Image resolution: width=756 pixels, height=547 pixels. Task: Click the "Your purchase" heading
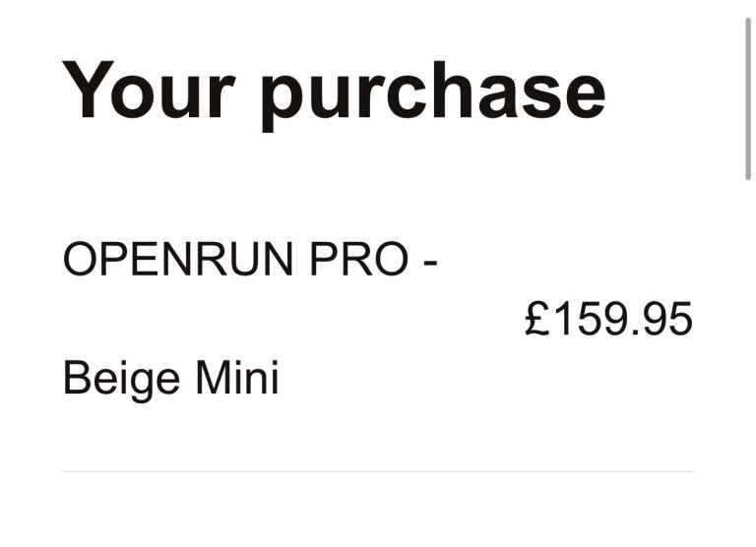[334, 91]
